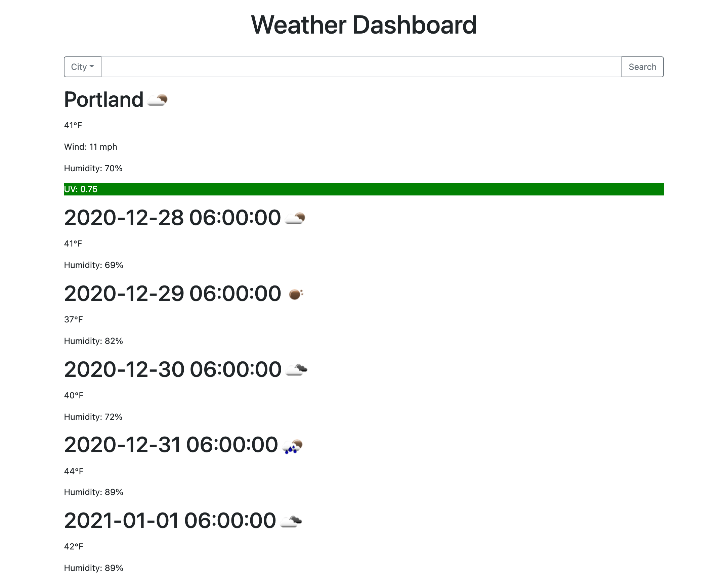Select the 2020-12-29 06:00:00 heading

pyautogui.click(x=173, y=294)
